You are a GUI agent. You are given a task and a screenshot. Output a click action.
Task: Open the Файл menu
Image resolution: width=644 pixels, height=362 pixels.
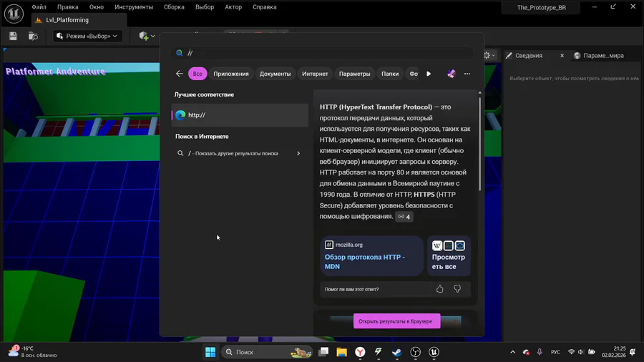[39, 7]
